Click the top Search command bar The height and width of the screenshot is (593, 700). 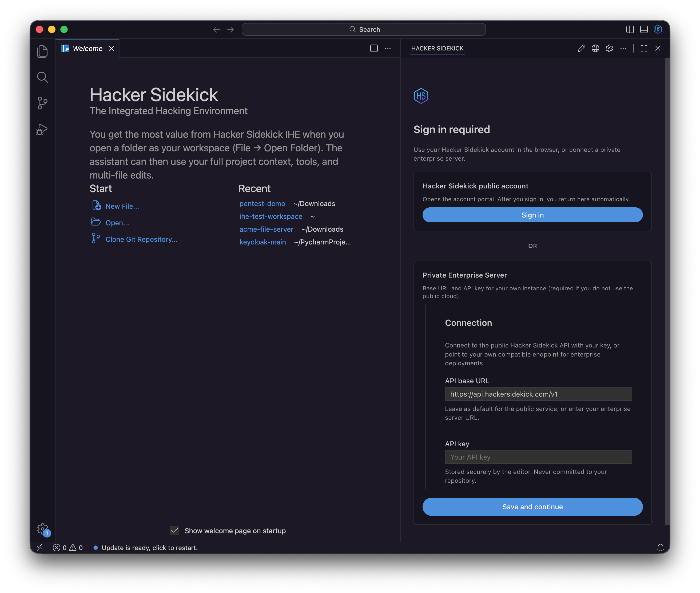click(x=364, y=30)
